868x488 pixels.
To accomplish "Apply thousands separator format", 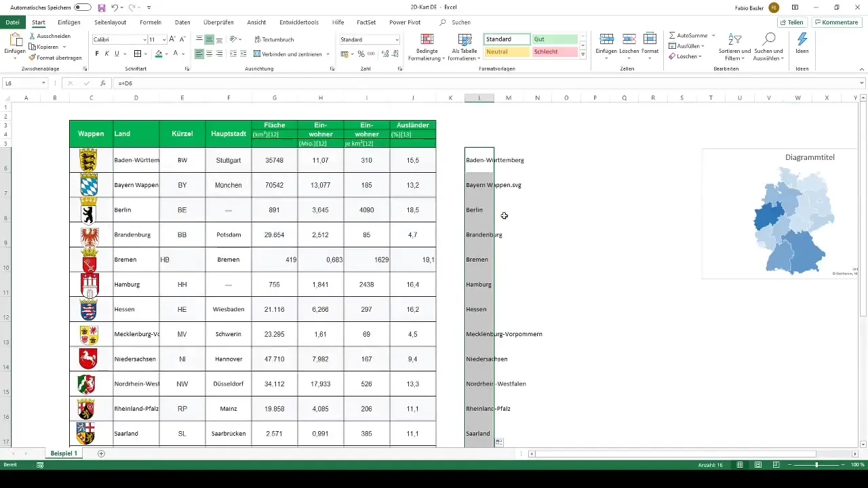I will click(371, 54).
